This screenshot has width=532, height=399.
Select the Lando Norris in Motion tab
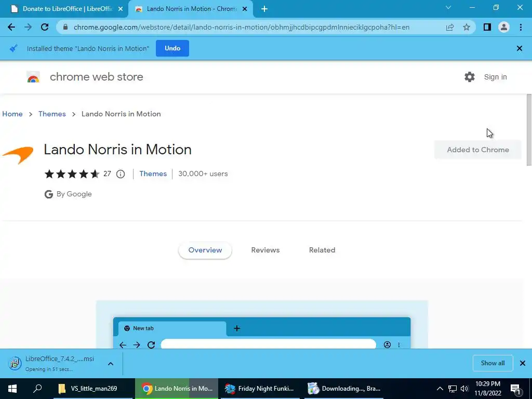pyautogui.click(x=191, y=9)
